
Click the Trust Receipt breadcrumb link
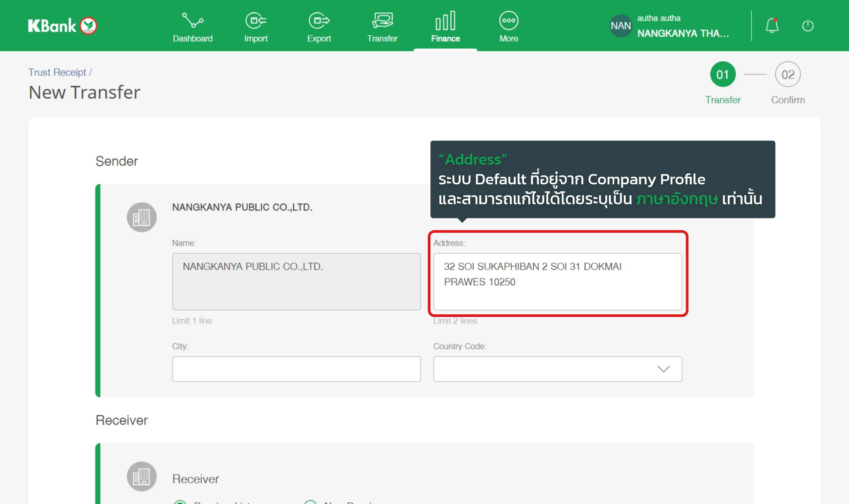pos(57,72)
